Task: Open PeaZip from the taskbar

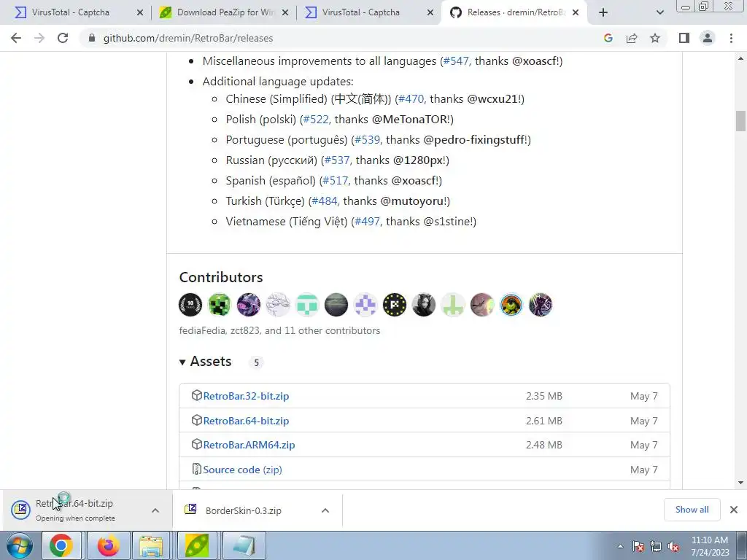Action: click(197, 545)
